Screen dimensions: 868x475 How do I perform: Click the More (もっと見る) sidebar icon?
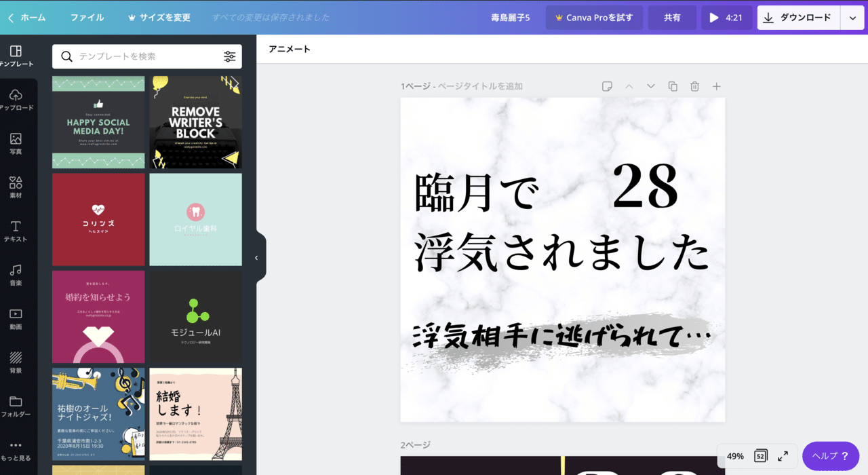point(16,451)
